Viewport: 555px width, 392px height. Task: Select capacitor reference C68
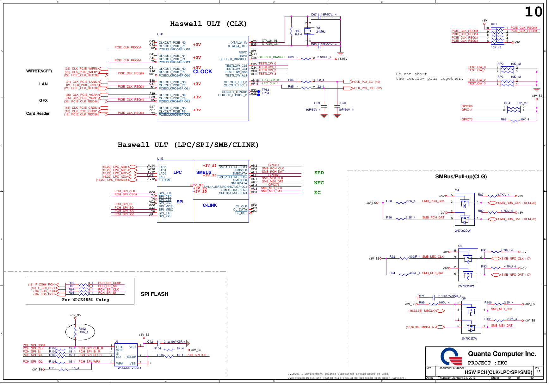(x=314, y=44)
